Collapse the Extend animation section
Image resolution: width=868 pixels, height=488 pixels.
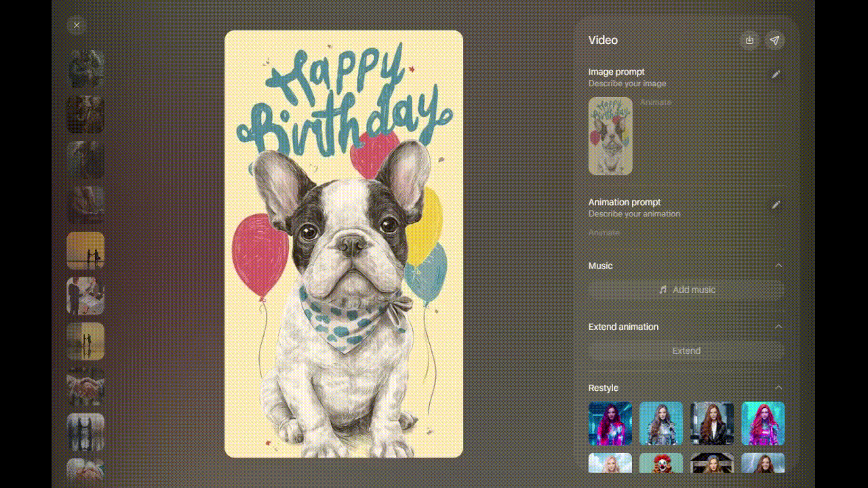pyautogui.click(x=778, y=326)
